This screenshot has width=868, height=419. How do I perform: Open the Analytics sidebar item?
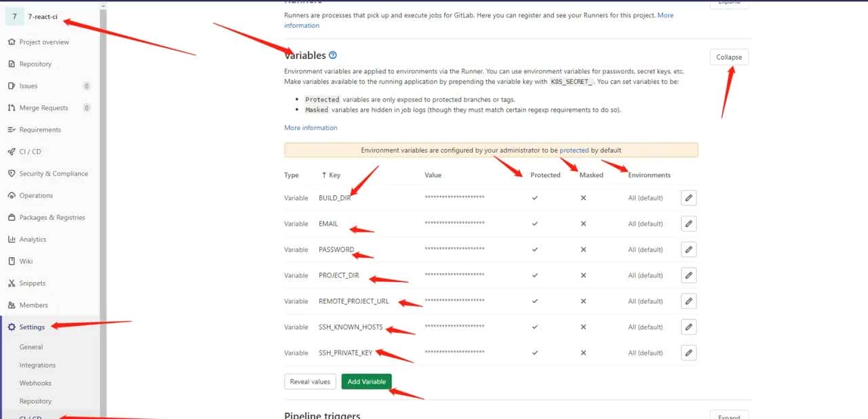click(x=33, y=239)
